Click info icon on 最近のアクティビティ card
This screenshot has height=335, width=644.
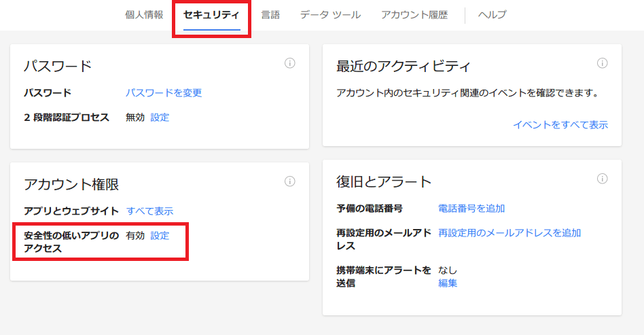[x=602, y=63]
